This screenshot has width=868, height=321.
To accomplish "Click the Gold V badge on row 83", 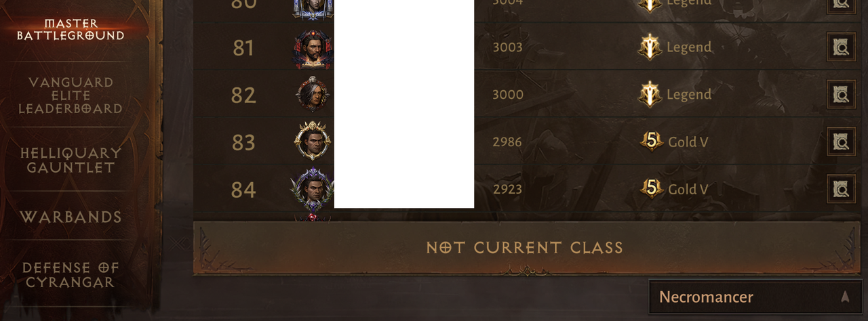I will click(652, 142).
